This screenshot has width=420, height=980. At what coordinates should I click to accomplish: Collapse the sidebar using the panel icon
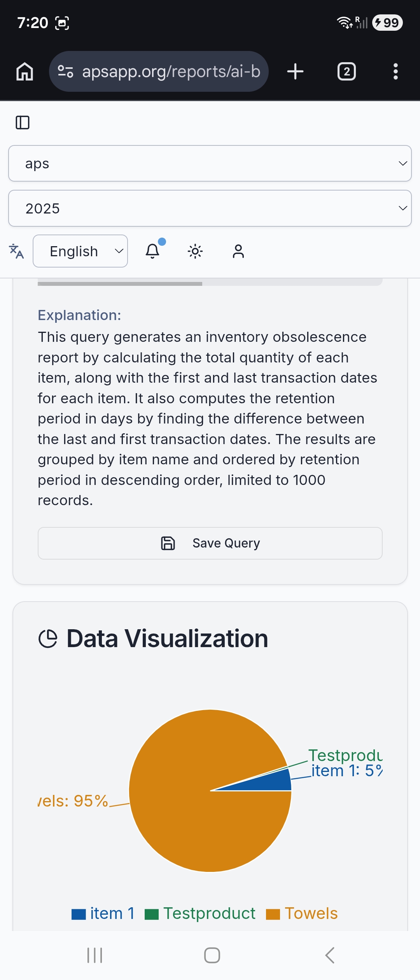point(23,122)
